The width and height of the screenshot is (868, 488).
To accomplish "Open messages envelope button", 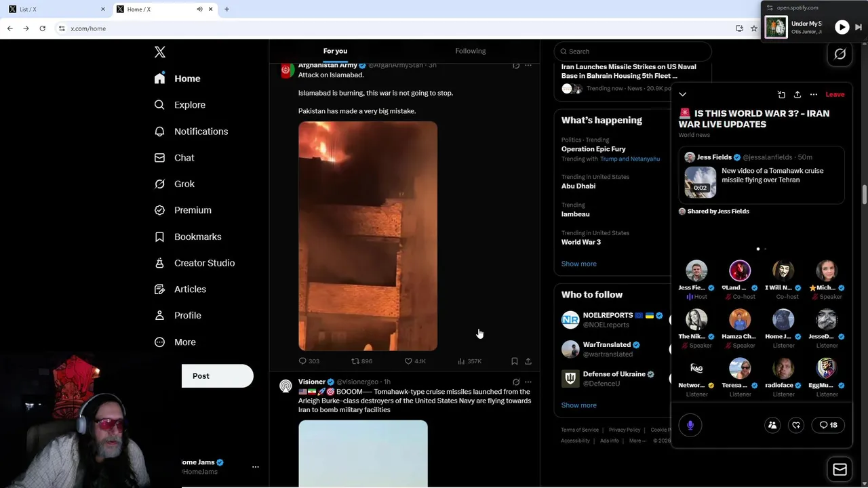I will pos(840,470).
